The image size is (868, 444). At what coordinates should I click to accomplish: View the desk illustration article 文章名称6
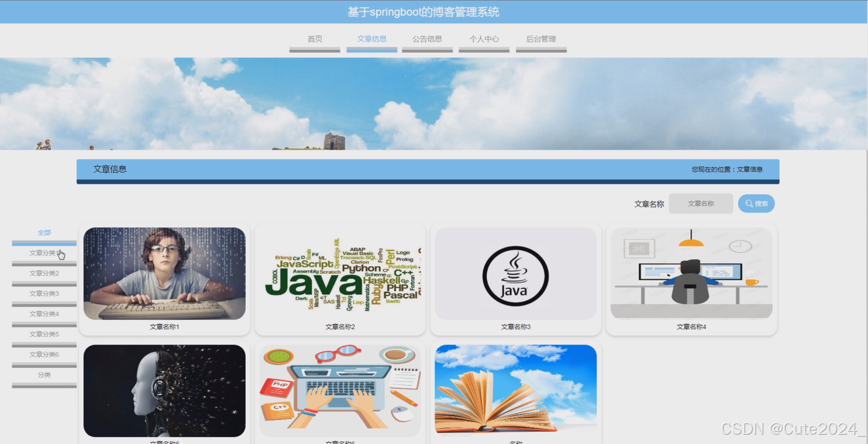pos(340,390)
